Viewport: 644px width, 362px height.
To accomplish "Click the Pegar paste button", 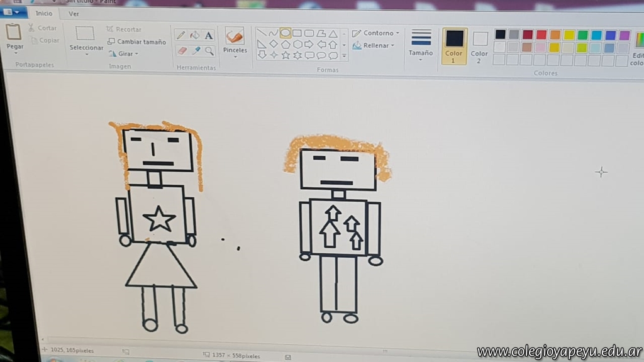I will 14,38.
